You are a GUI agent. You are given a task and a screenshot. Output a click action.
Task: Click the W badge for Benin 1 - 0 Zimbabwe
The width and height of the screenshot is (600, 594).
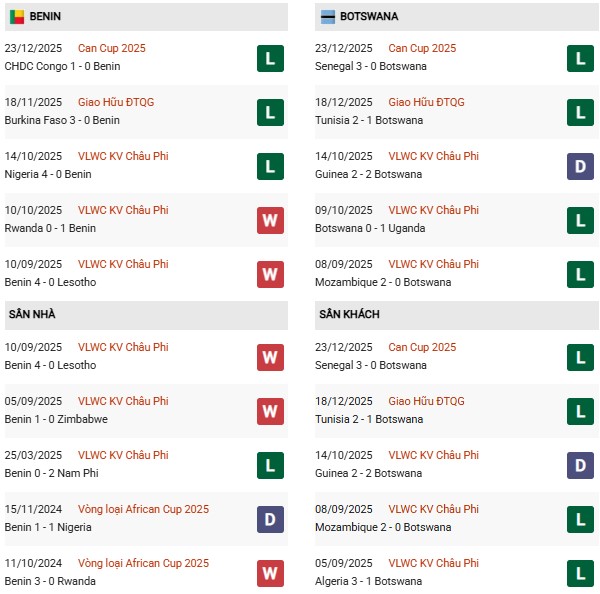269,411
